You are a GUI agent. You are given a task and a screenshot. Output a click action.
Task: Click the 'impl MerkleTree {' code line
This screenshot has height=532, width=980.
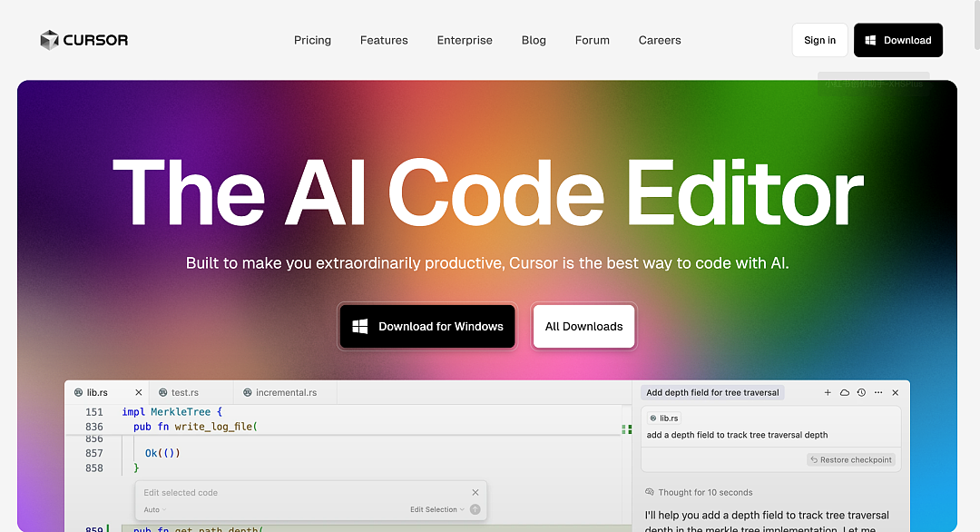[x=171, y=412]
